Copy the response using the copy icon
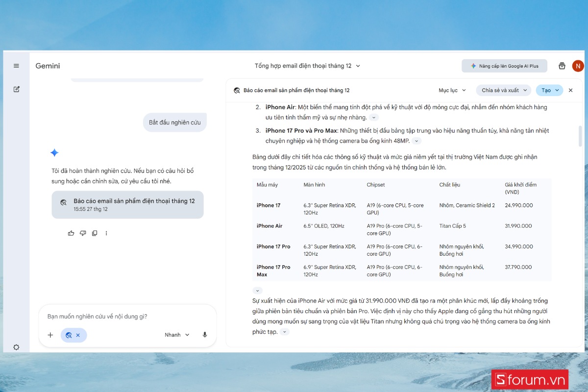Viewport: 588px width, 392px height. click(95, 233)
